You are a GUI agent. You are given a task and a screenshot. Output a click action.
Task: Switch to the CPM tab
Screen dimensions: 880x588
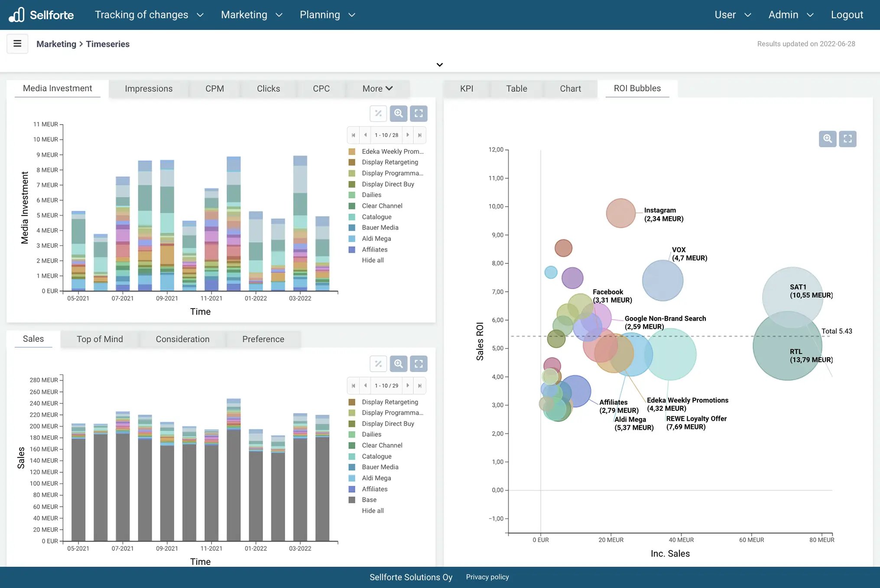coord(214,88)
